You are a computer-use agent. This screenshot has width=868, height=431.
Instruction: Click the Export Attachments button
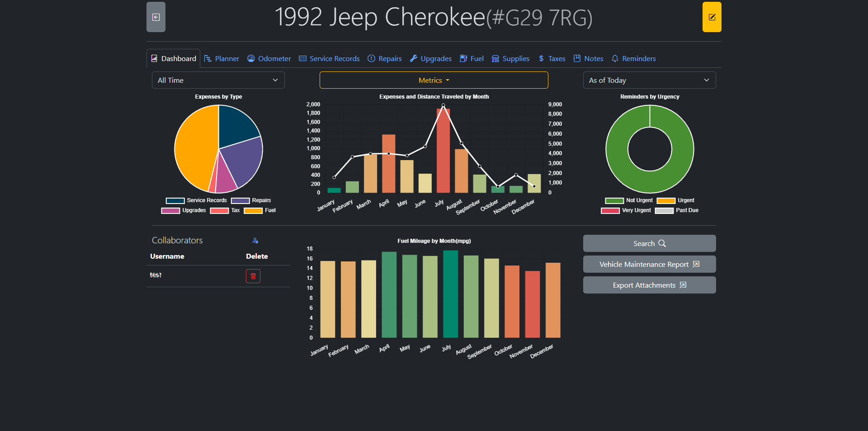tap(649, 285)
